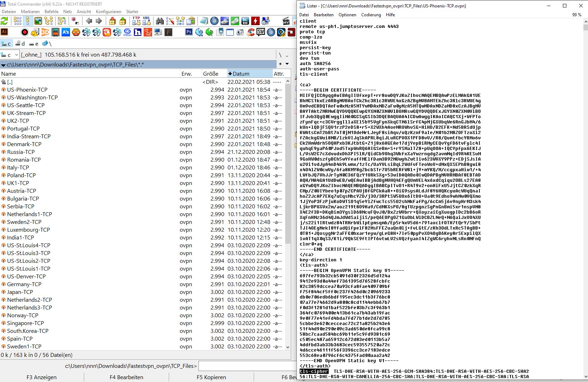Click into the command line input field
588x382 pixels.
(247, 366)
